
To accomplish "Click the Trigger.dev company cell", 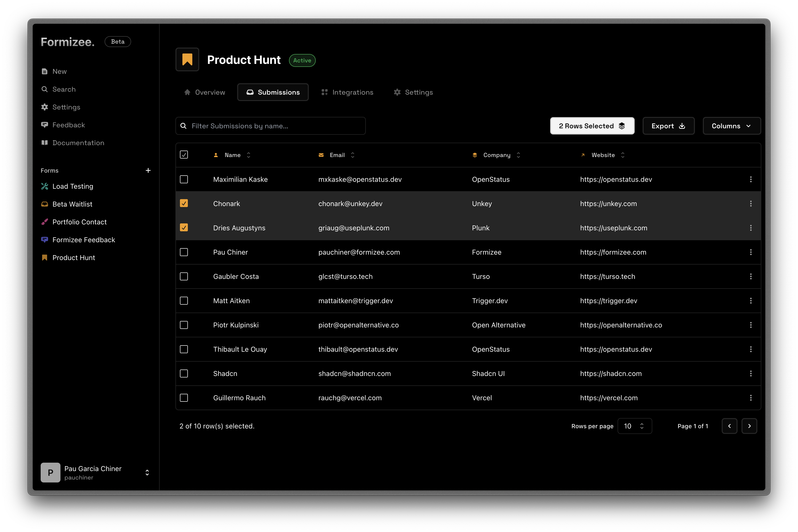I will coord(490,301).
